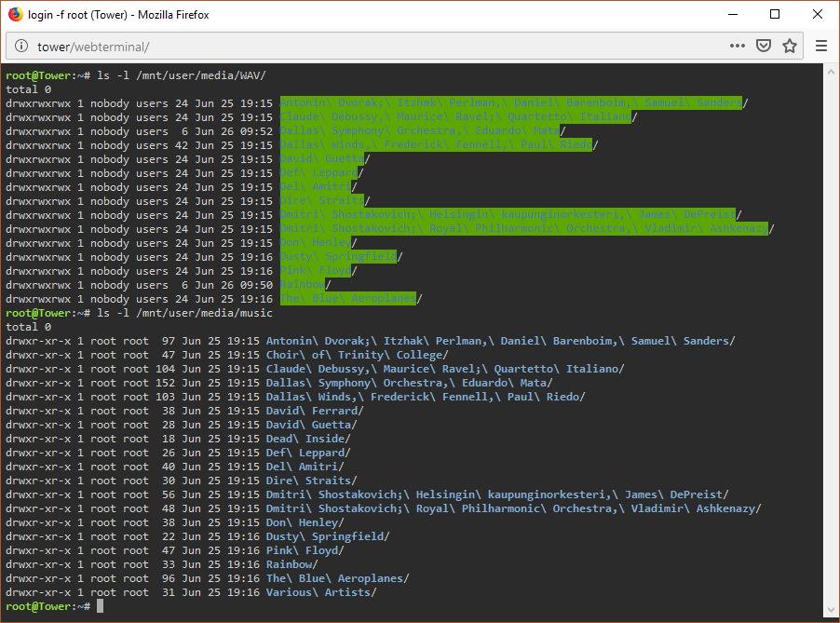Click 'Dead\ Inside/' in music listing
This screenshot has height=623, width=840.
(308, 439)
